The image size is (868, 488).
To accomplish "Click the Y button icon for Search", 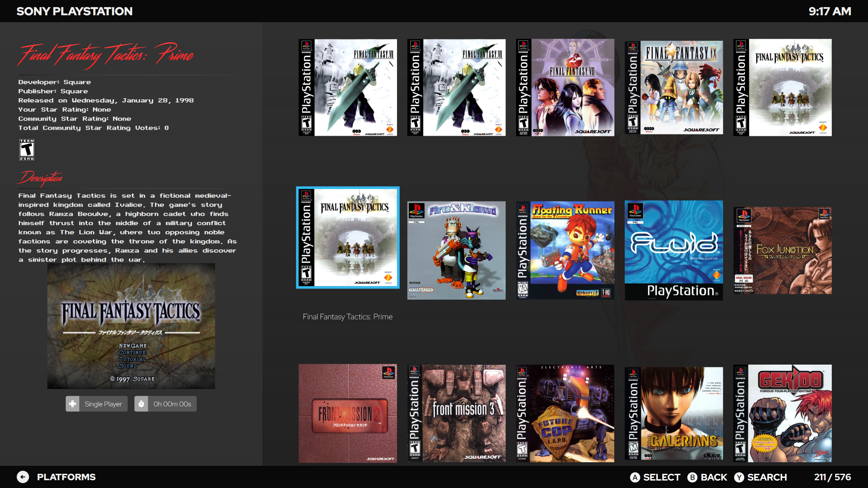I will pos(739,477).
